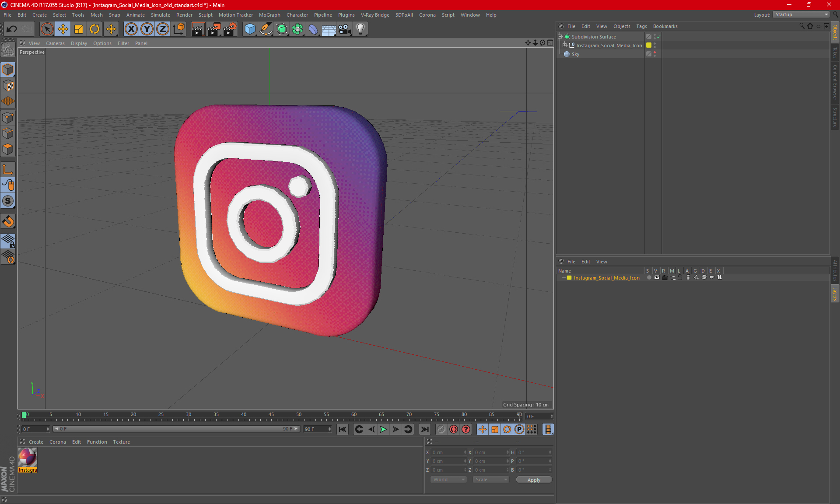This screenshot has width=840, height=504.
Task: Open the viewport Display menu
Action: [x=79, y=43]
